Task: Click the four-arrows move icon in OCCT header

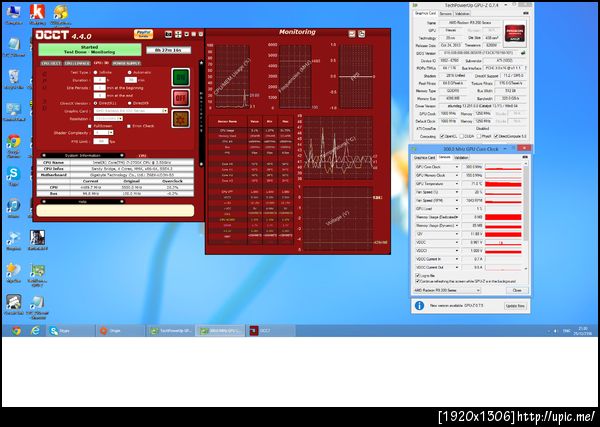Action: [x=178, y=34]
